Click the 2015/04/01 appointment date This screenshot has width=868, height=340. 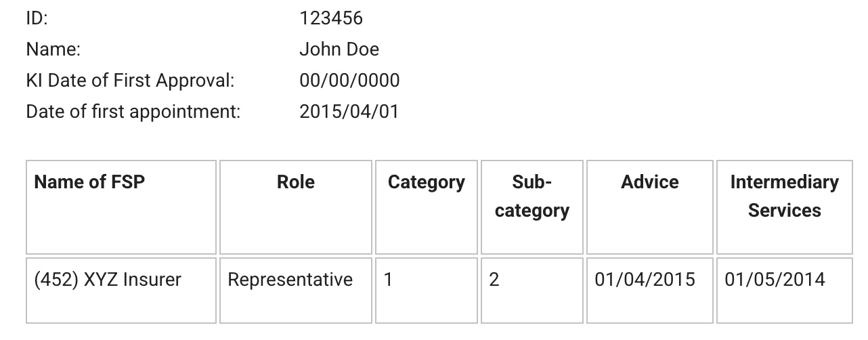[x=349, y=111]
